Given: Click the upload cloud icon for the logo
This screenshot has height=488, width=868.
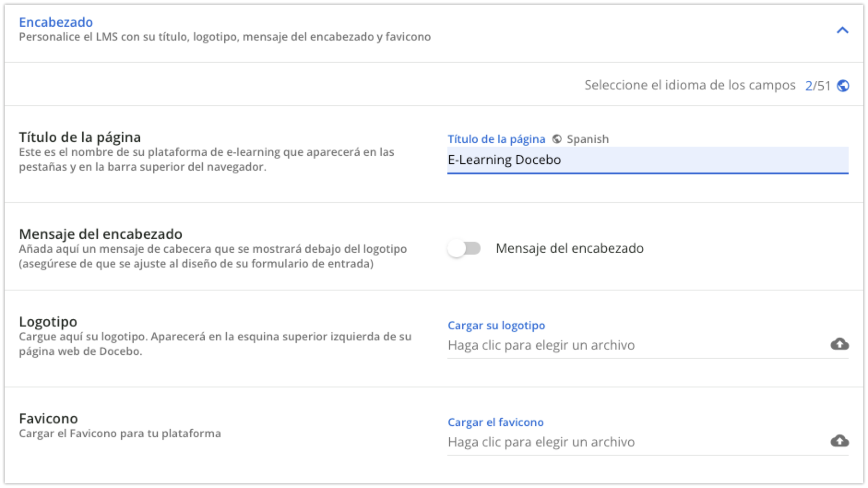Looking at the screenshot, I should tap(840, 344).
